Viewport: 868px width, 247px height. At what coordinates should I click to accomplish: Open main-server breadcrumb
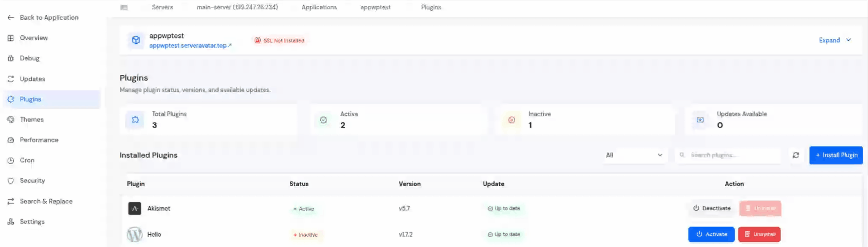tap(237, 7)
